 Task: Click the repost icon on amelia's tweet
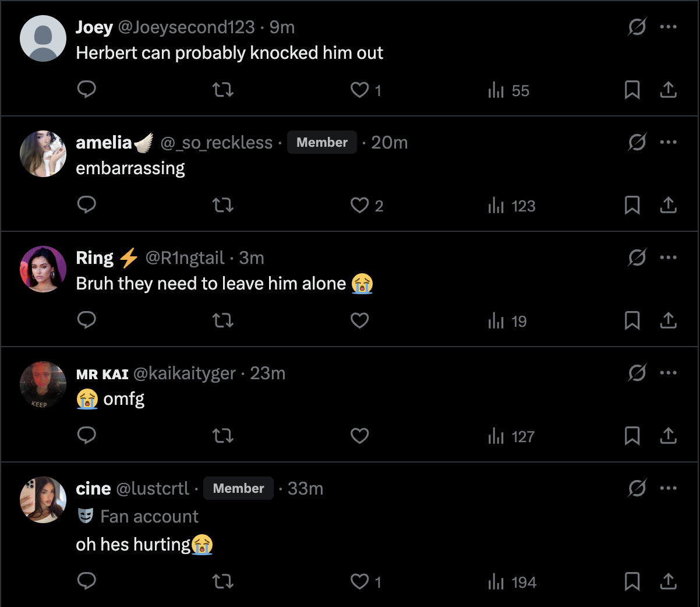(x=222, y=204)
